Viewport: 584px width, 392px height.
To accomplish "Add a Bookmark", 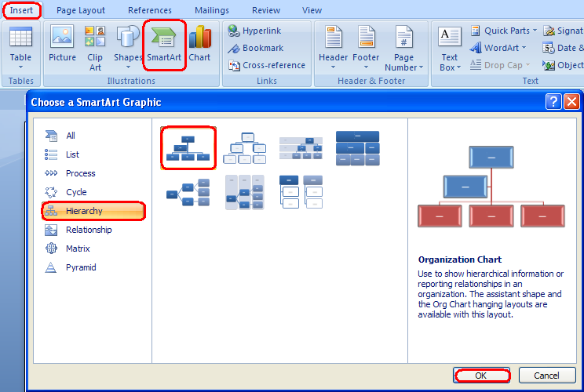I will [x=256, y=48].
